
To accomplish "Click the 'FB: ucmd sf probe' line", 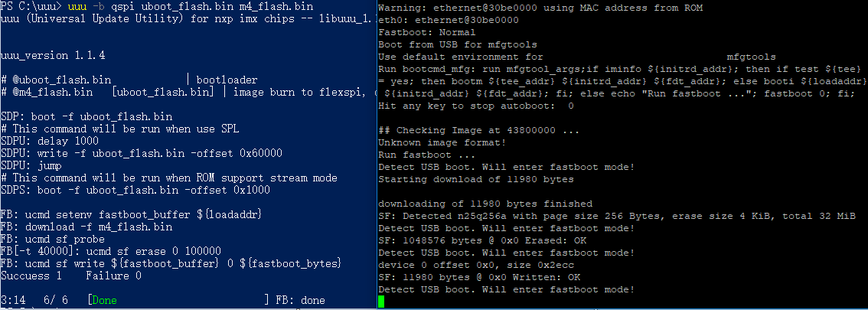I will (x=54, y=239).
